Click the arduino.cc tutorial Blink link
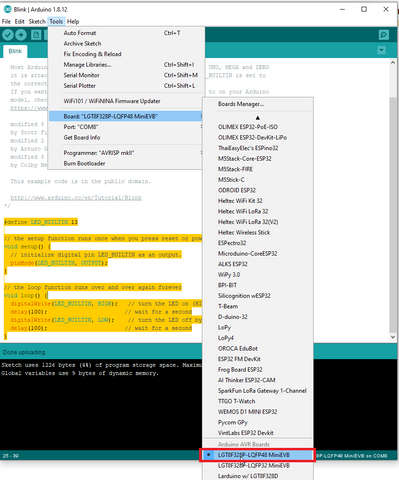 click(x=76, y=198)
